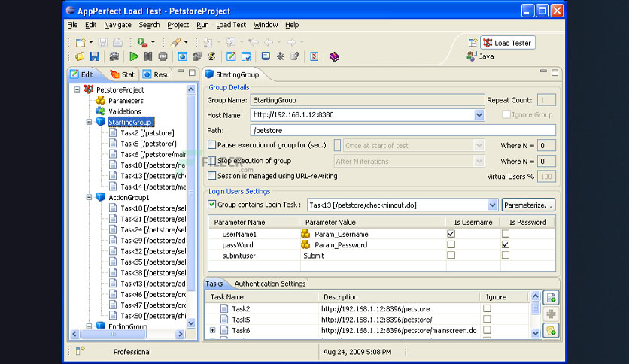Click the blue monitor toolbar icon
The image size is (629, 364).
coord(266,56)
